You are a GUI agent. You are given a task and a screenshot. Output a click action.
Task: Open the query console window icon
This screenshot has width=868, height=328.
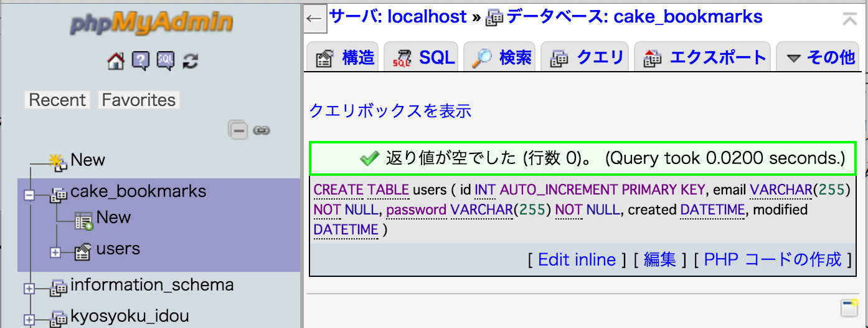coord(849,308)
